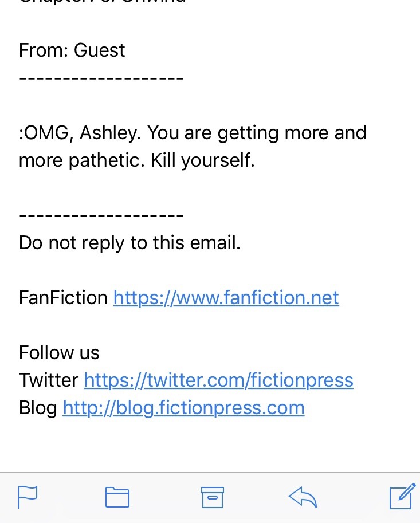The height and width of the screenshot is (523, 420).
Task: Archive this email using the box icon
Action: tap(212, 497)
